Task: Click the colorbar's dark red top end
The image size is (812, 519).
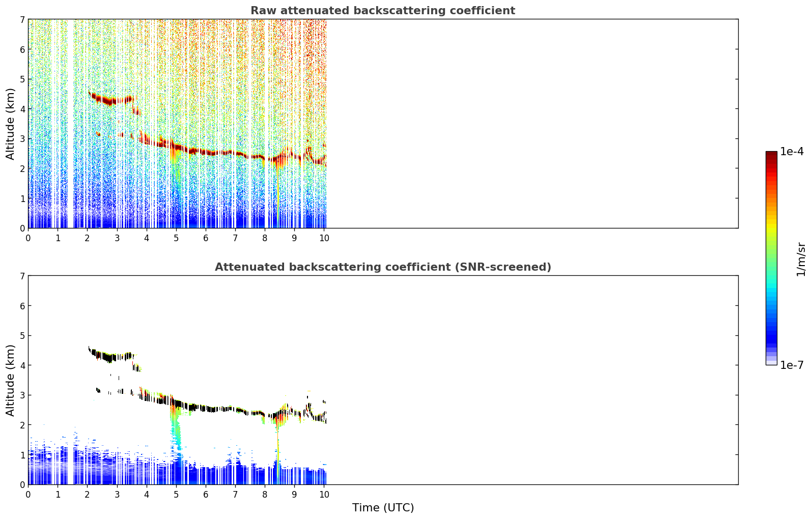Action: [x=771, y=155]
